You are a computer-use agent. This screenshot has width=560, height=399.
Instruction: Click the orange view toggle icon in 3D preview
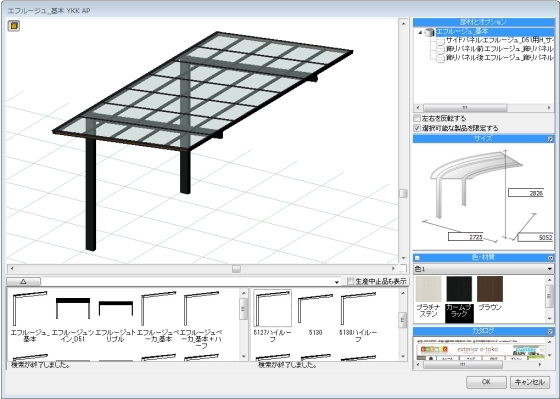tap(14, 26)
